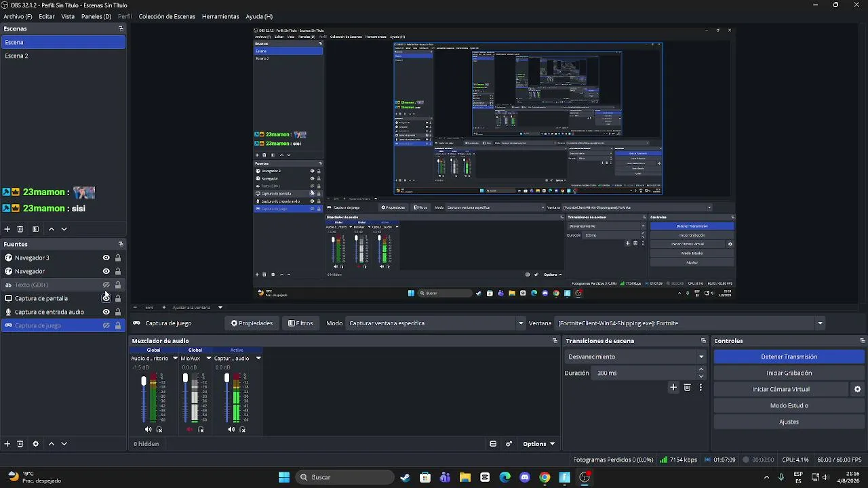Pop out the Controles dock panel
Image resolution: width=868 pixels, height=488 pixels.
862,341
